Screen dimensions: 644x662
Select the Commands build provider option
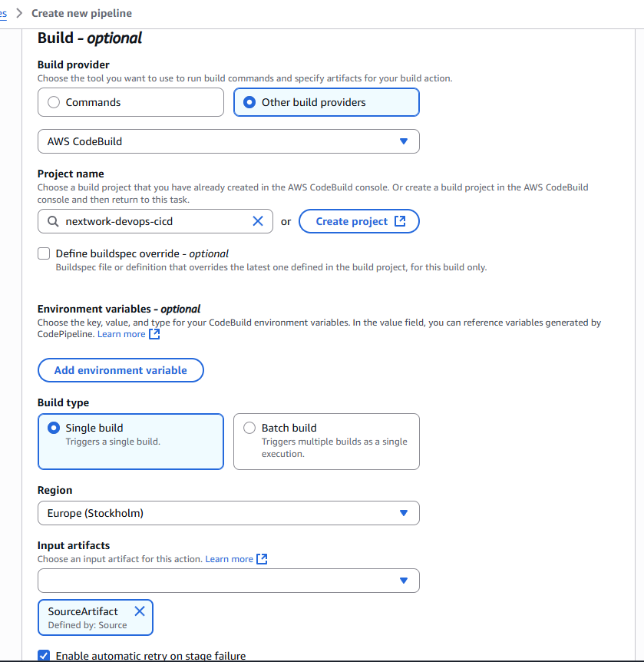[54, 102]
